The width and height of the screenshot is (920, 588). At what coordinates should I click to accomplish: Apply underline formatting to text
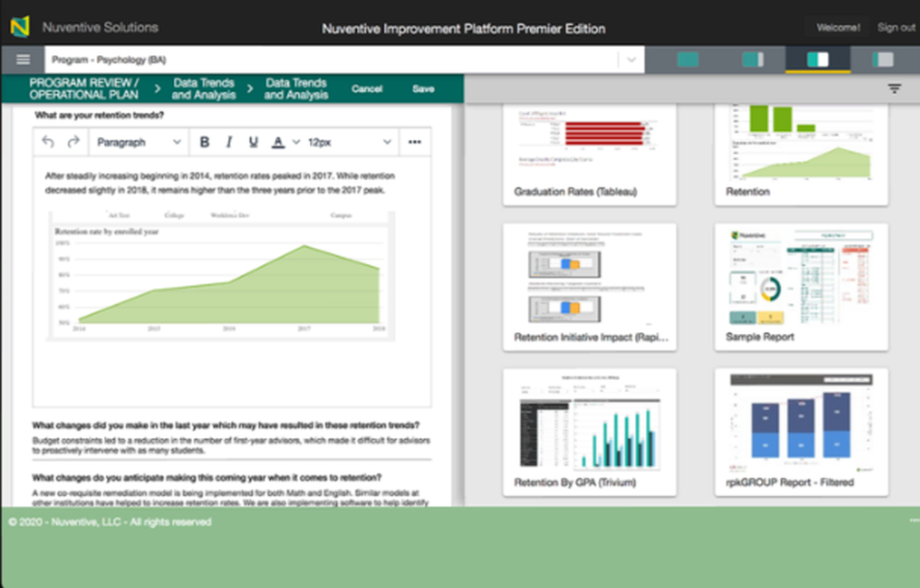point(252,142)
